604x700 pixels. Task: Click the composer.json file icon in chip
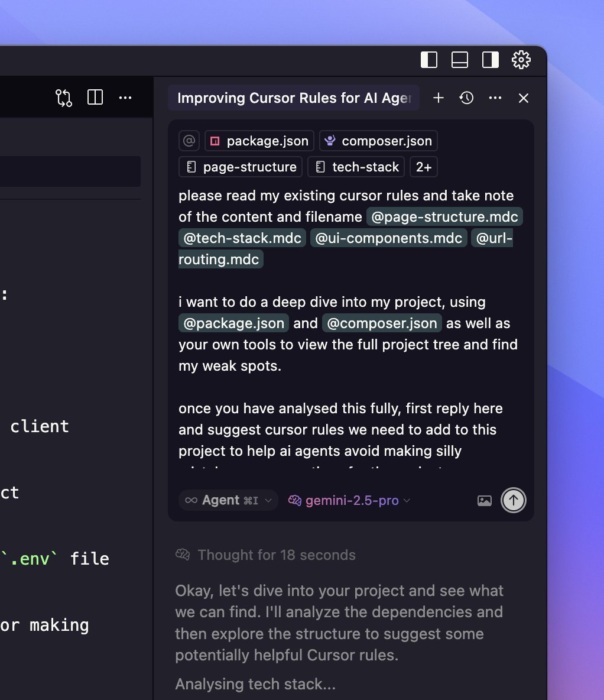[x=330, y=141]
